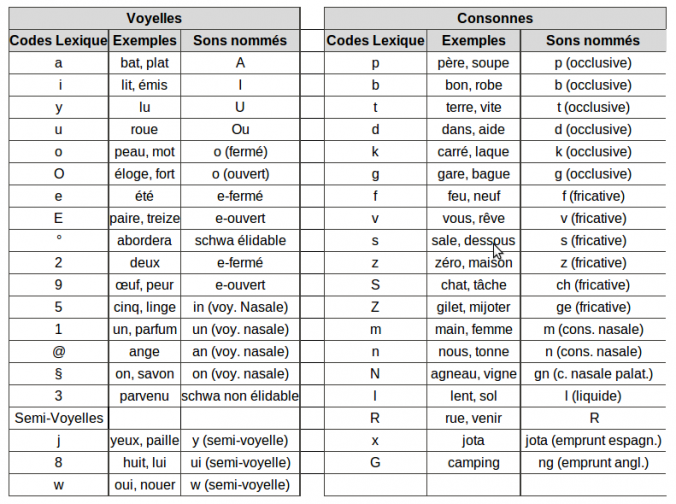Click the "l (liquide)" sound cell

point(593,396)
